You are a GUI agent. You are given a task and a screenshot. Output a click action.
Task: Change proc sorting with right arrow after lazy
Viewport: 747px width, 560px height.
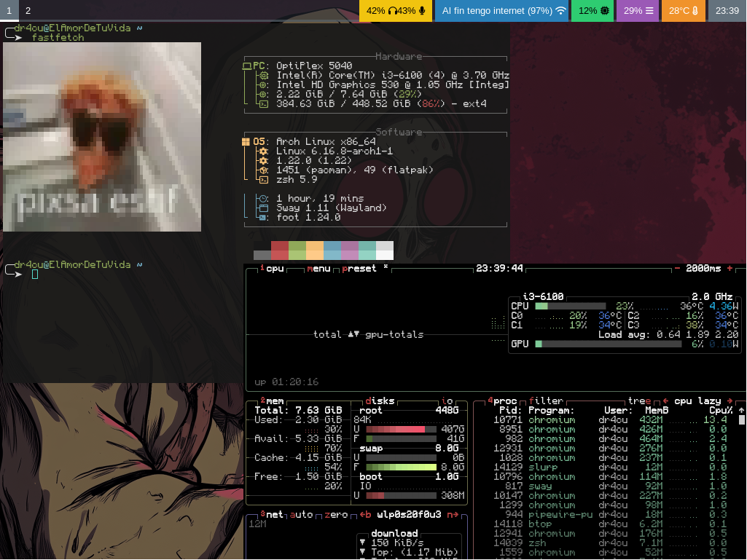727,401
